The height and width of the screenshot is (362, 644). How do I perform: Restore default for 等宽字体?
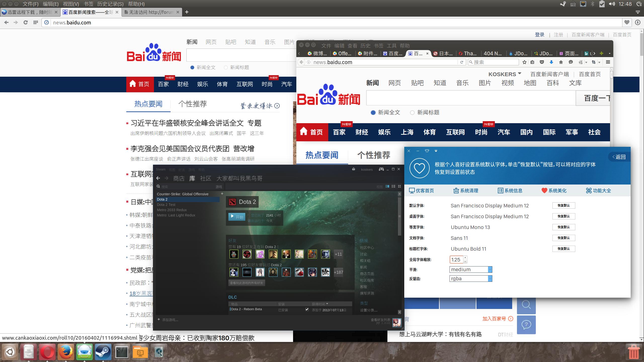(x=563, y=227)
